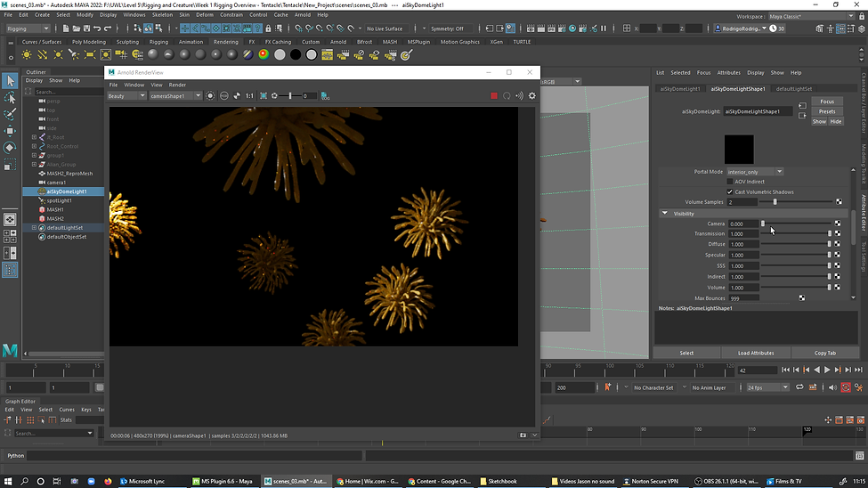Click the Undo icon in status line
This screenshot has height=488, width=868.
coord(97,28)
